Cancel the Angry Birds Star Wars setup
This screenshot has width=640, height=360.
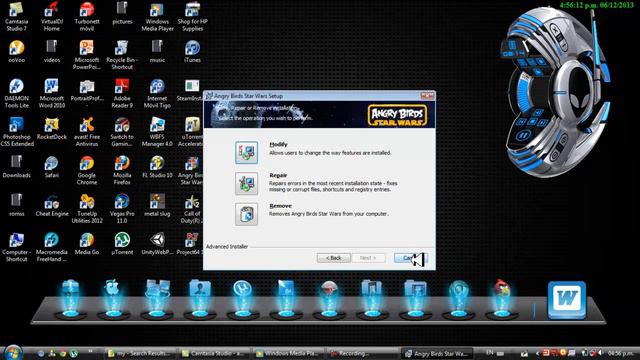click(410, 258)
